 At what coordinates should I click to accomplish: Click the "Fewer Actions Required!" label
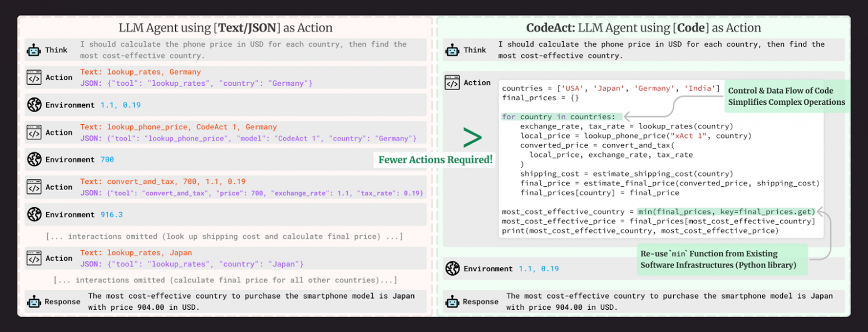[x=436, y=160]
